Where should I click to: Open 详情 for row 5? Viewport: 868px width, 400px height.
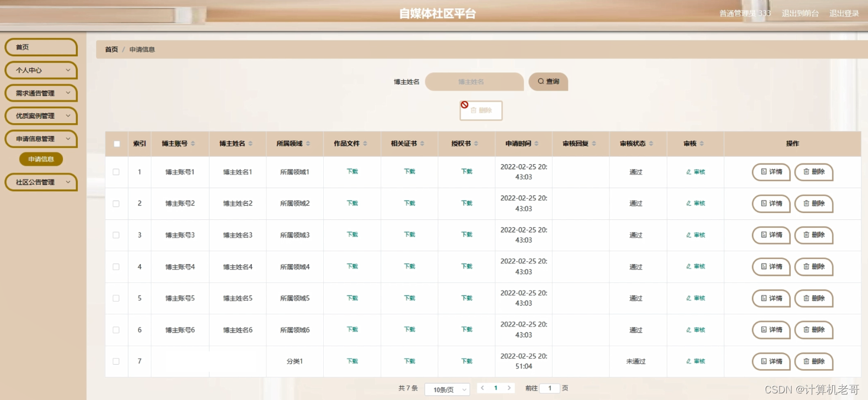(771, 298)
